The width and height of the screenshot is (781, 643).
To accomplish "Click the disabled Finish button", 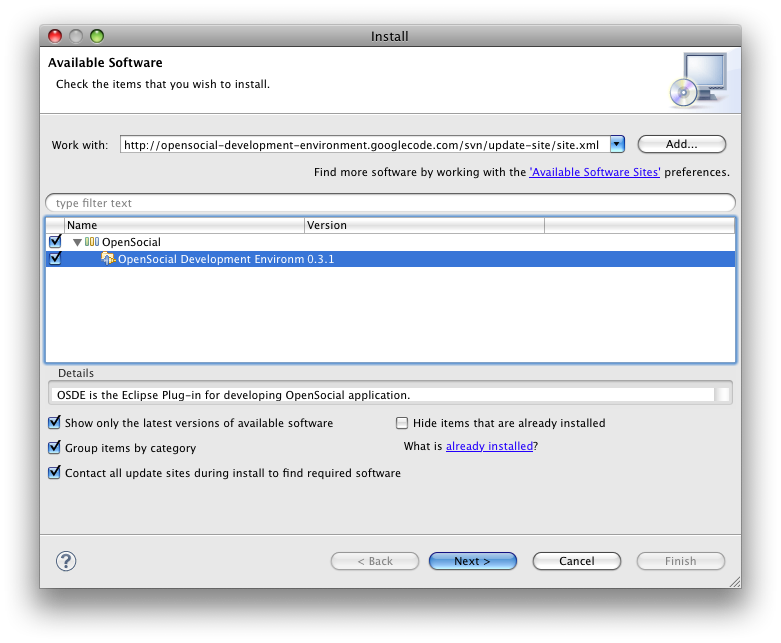I will tap(680, 561).
